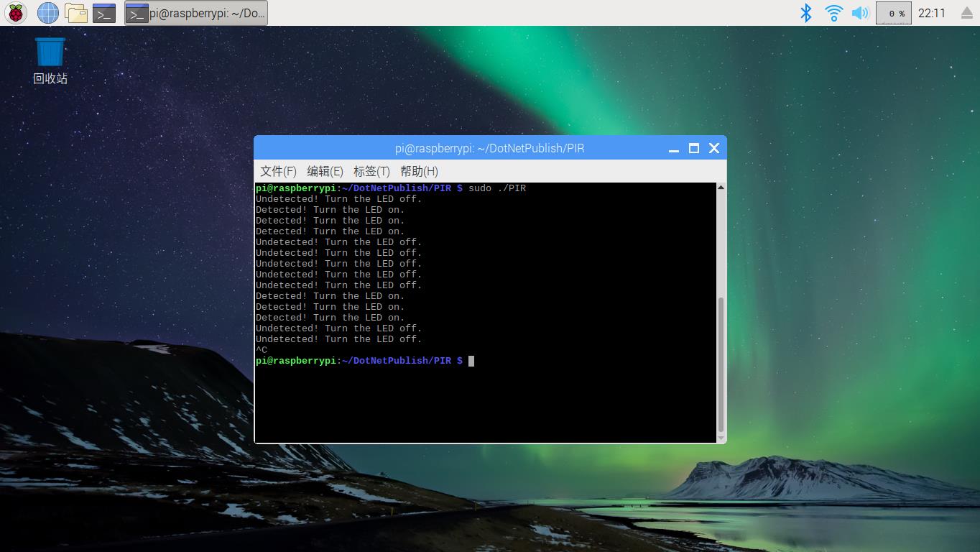Viewport: 980px width, 552px height.
Task: Open the 编辑(E) menu
Action: tap(325, 171)
